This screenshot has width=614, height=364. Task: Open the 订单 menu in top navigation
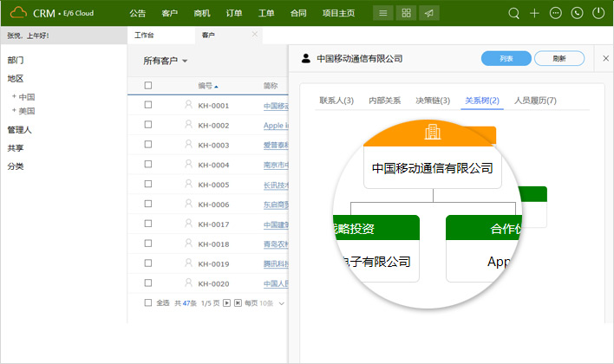(x=234, y=13)
